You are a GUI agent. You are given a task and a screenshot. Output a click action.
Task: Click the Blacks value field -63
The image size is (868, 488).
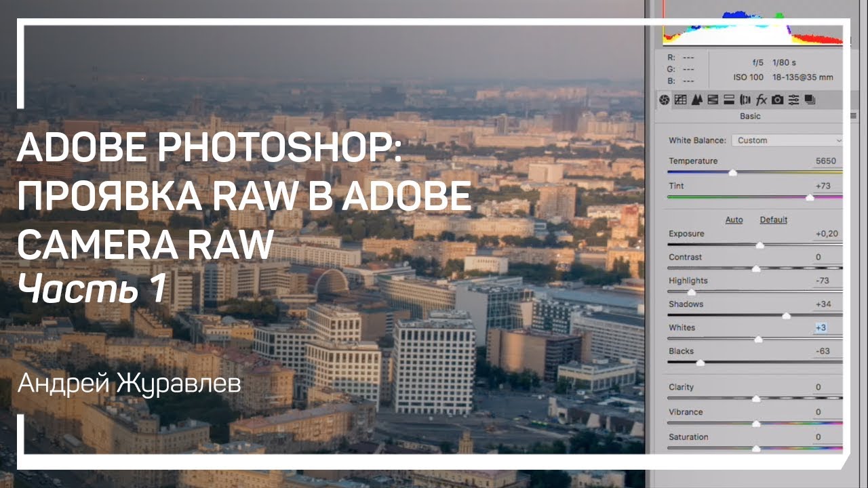pos(827,352)
